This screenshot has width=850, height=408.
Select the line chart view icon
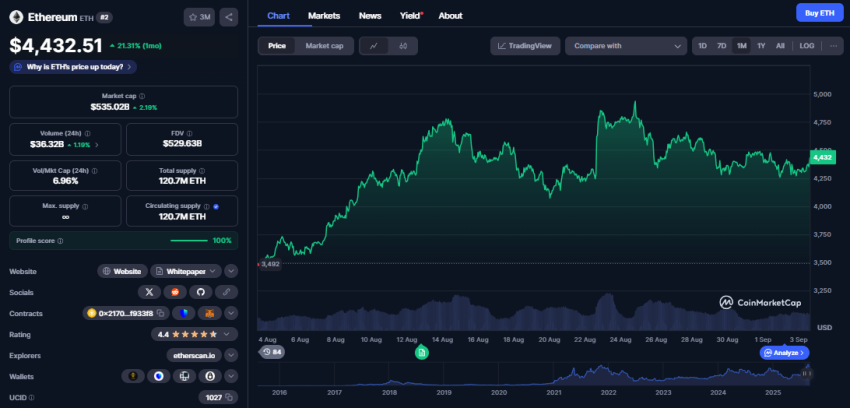(x=374, y=46)
